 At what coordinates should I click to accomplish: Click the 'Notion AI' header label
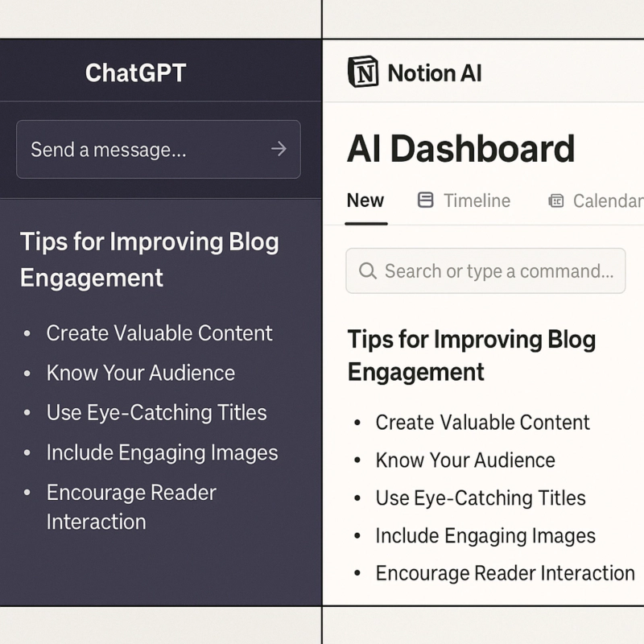point(435,73)
